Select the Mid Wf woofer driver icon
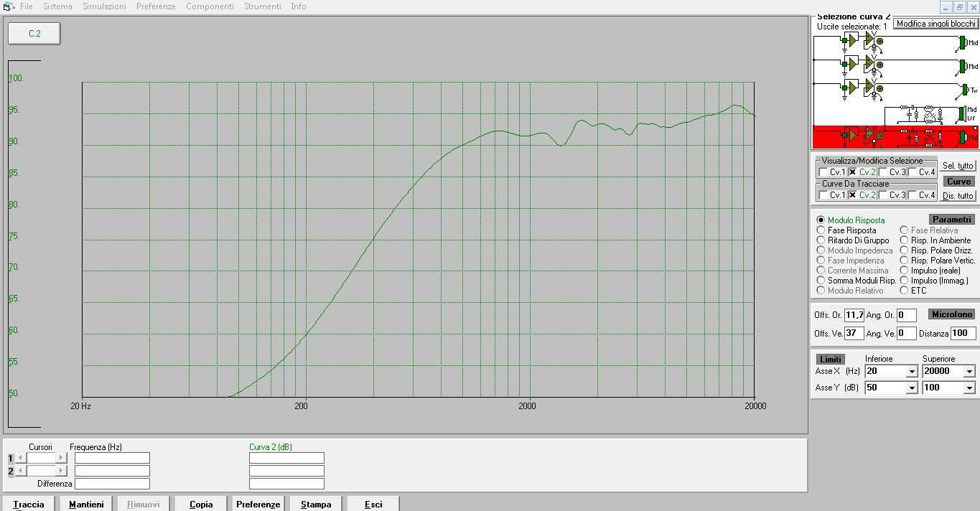The height and width of the screenshot is (511, 980). pyautogui.click(x=963, y=113)
